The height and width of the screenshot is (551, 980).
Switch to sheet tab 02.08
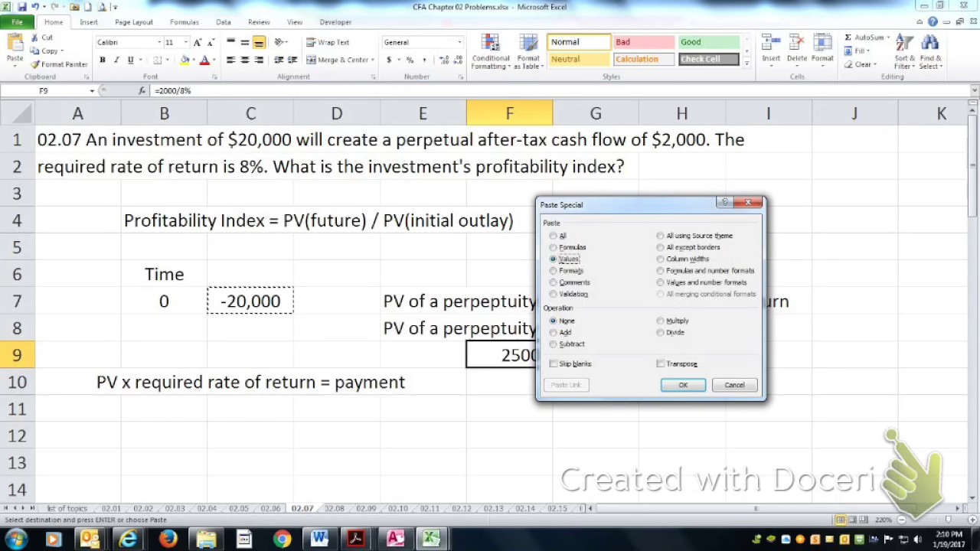pyautogui.click(x=334, y=508)
